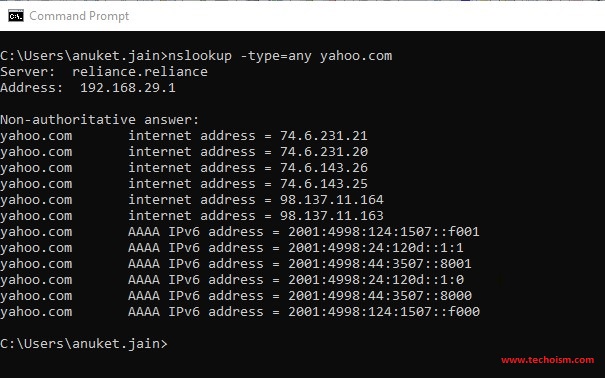605x378 pixels.
Task: Select the Server reliance.reliance line
Action: (104, 72)
